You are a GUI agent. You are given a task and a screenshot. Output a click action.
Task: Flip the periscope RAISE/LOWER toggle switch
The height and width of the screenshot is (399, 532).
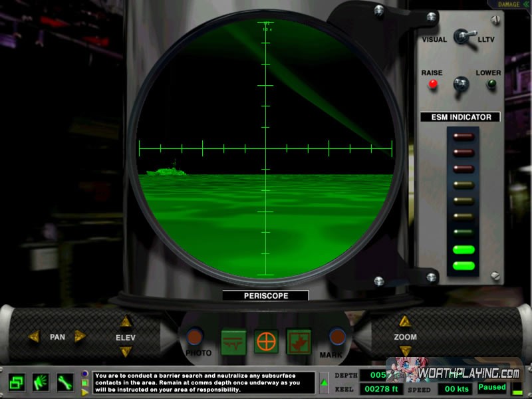[x=460, y=84]
